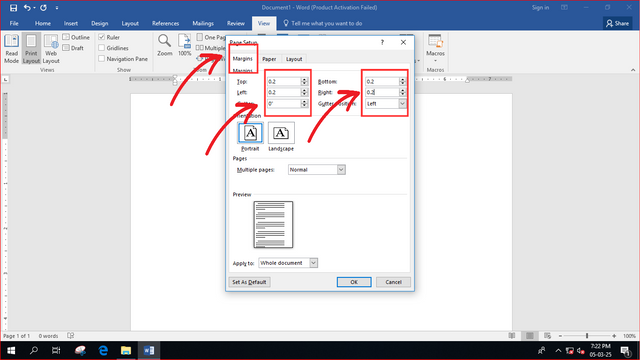
Task: Click the page Preview thumbnail
Action: [x=273, y=224]
